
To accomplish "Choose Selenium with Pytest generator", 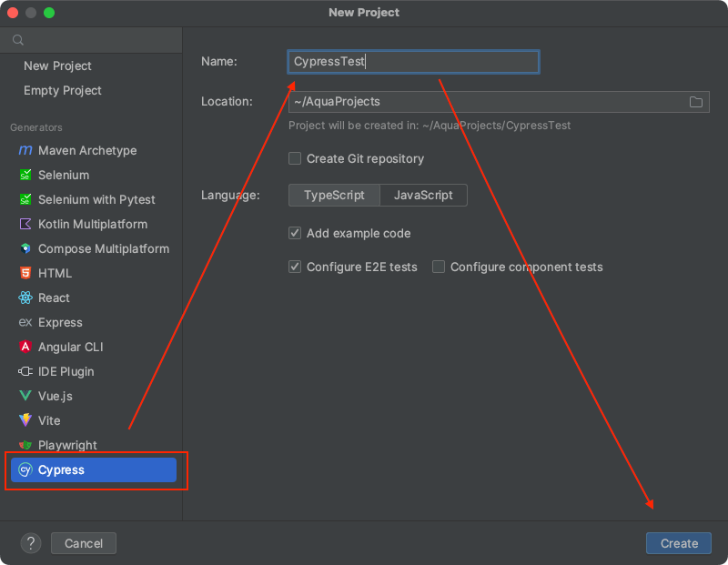I will click(96, 199).
